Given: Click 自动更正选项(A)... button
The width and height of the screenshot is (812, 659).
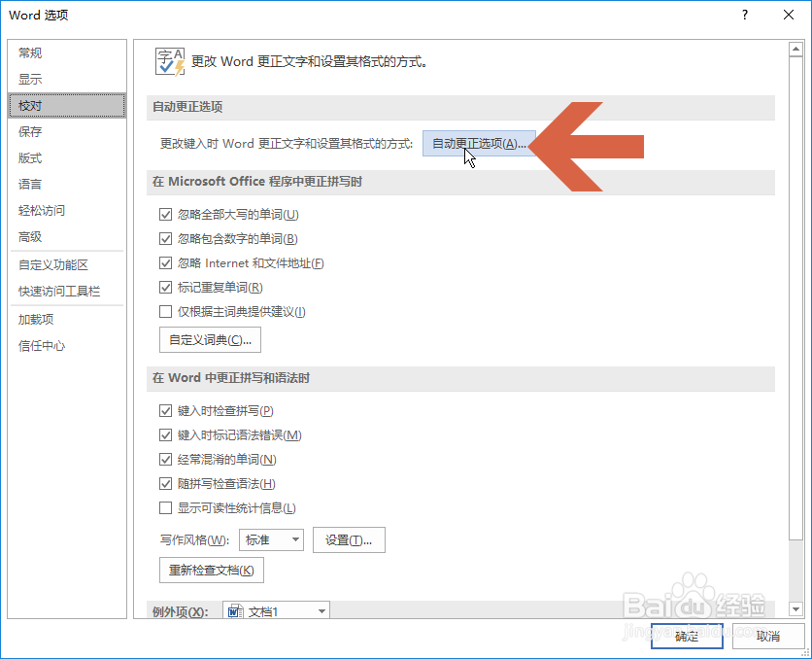Looking at the screenshot, I should tap(479, 144).
